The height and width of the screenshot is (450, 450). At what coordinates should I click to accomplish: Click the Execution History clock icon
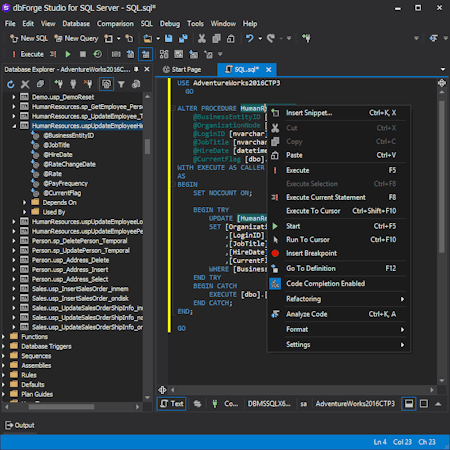click(x=97, y=54)
